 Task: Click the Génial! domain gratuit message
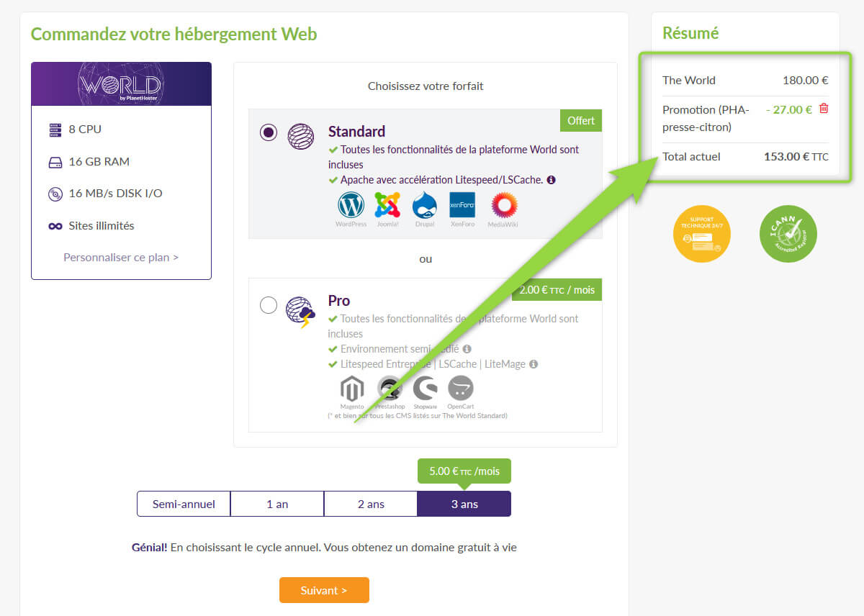[x=324, y=547]
